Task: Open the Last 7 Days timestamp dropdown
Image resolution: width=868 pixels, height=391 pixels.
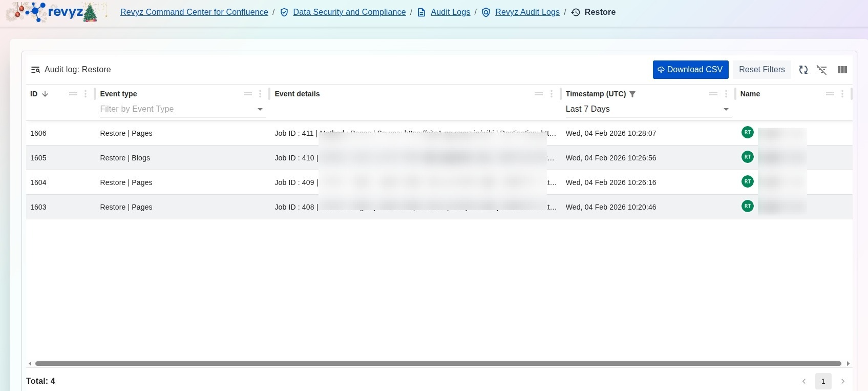Action: [726, 109]
